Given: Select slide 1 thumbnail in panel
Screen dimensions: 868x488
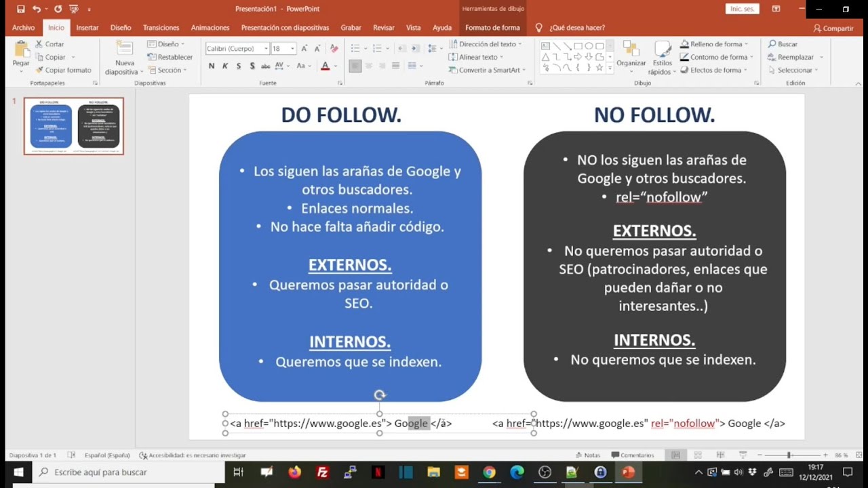Looking at the screenshot, I should 73,126.
